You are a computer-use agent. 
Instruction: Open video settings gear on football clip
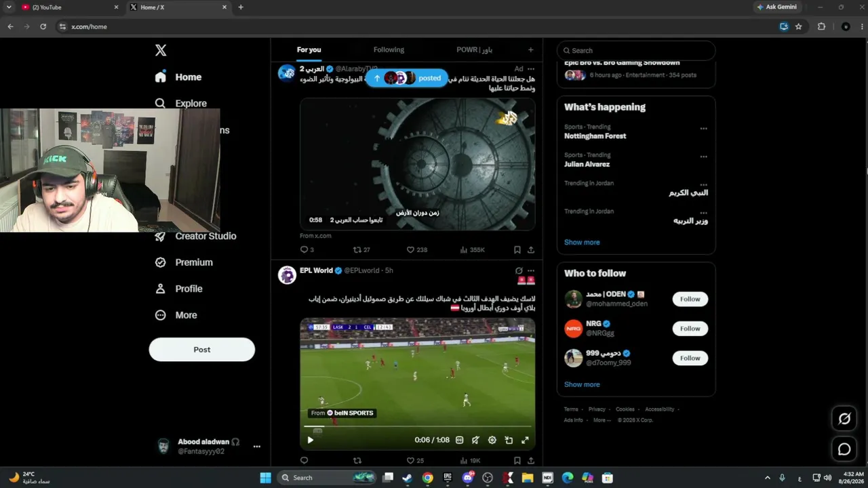492,440
